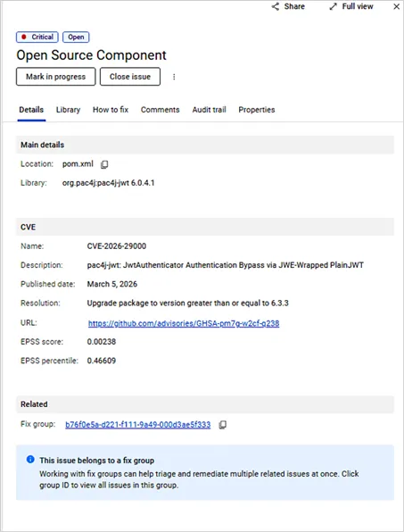
Task: Open the How to fix tab
Action: click(x=111, y=110)
